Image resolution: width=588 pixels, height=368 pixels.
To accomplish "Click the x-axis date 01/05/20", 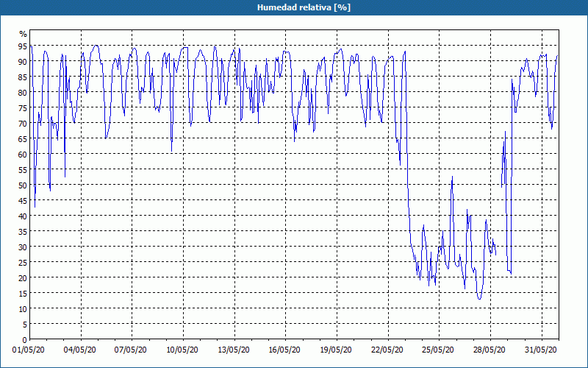I will [29, 350].
